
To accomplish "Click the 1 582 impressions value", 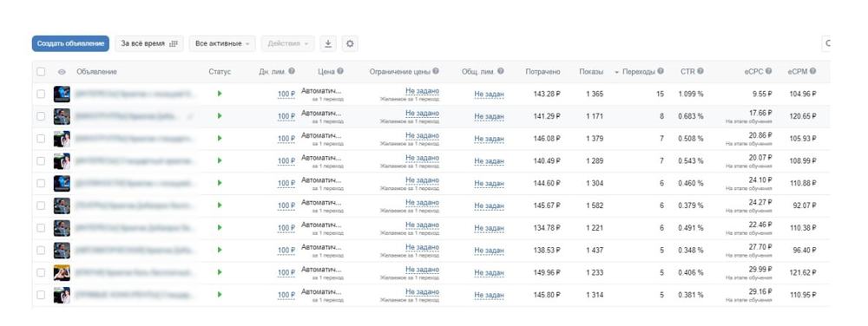I will pyautogui.click(x=595, y=205).
